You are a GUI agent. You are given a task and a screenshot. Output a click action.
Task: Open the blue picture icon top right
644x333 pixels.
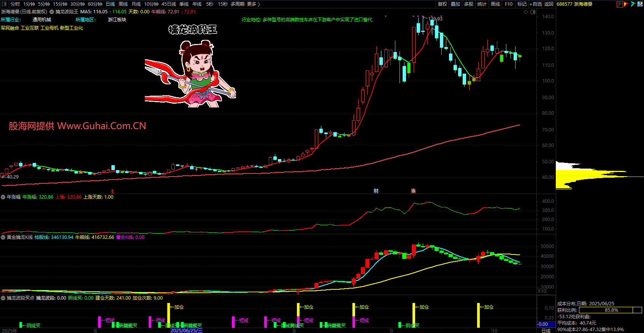(639, 4)
